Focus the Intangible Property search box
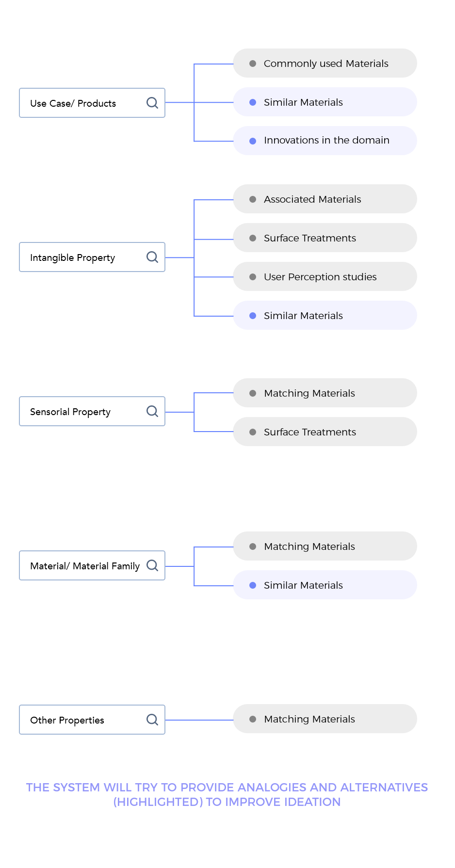Image resolution: width=455 pixels, height=868 pixels. 82,257
